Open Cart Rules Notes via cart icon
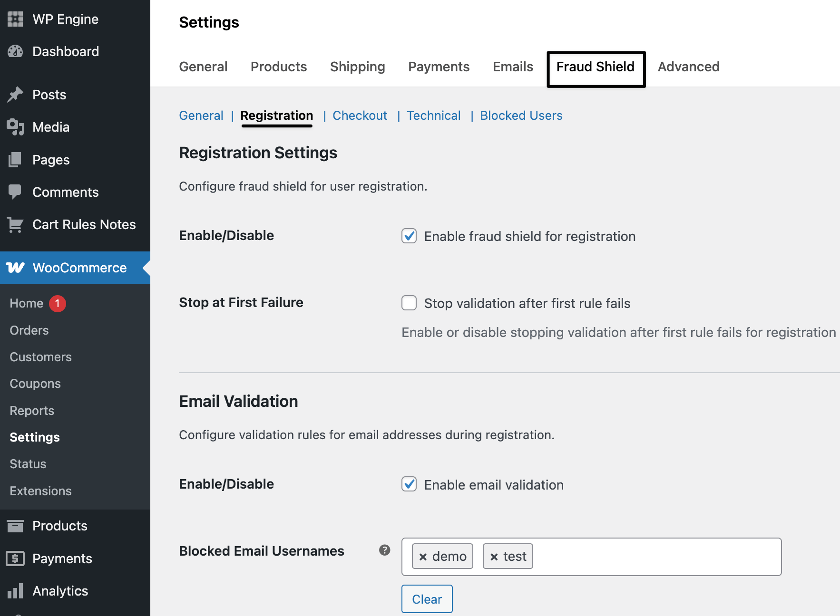This screenshot has height=616, width=840. (x=15, y=224)
